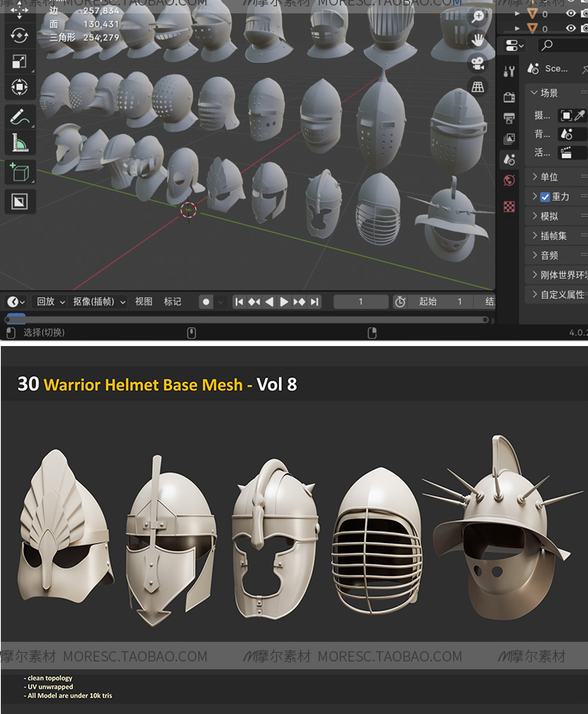Expand the 刚体世界环境 rigid body panel
Image resolution: width=588 pixels, height=714 pixels.
coord(557,275)
